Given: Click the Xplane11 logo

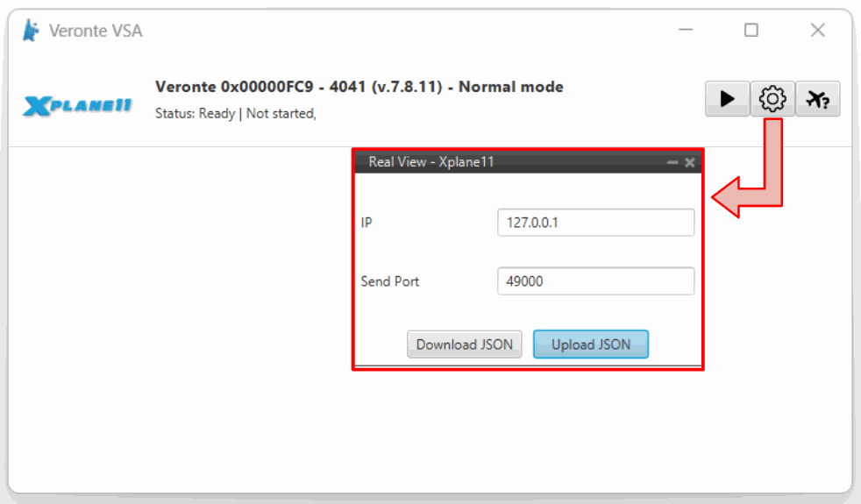Looking at the screenshot, I should pyautogui.click(x=77, y=106).
